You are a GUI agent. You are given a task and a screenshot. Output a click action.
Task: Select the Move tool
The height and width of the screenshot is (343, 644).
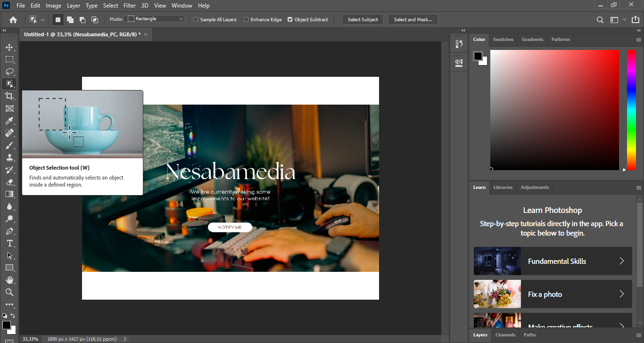pos(9,47)
